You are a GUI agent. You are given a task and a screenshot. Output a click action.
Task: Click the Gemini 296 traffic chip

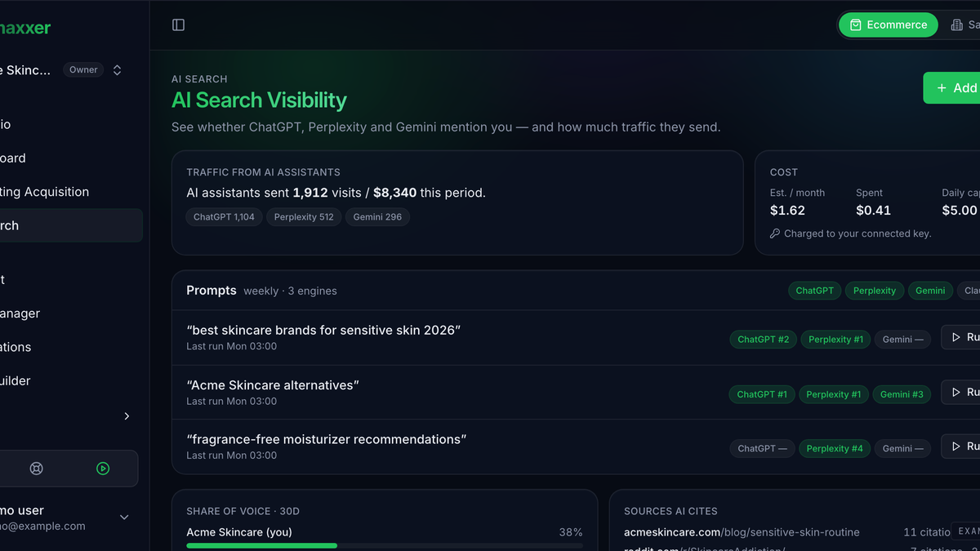[x=377, y=217]
